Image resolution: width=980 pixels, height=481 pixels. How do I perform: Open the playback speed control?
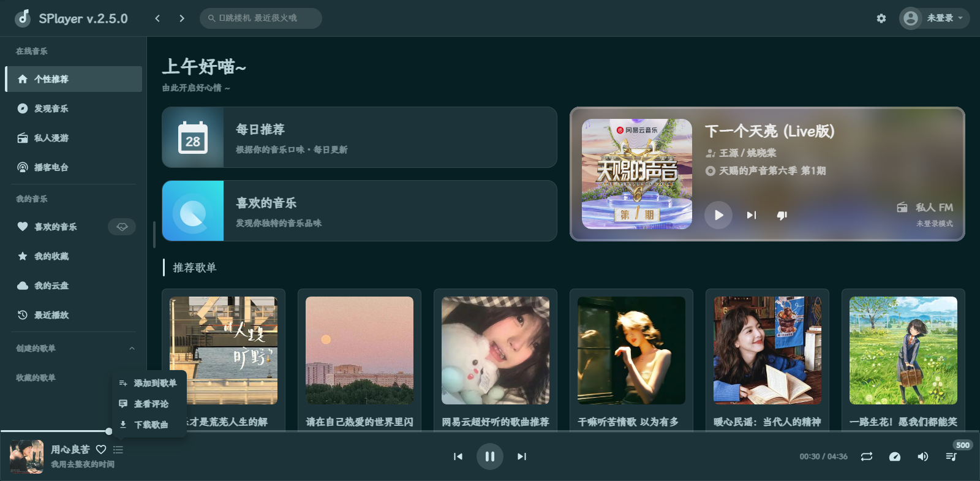tap(895, 456)
